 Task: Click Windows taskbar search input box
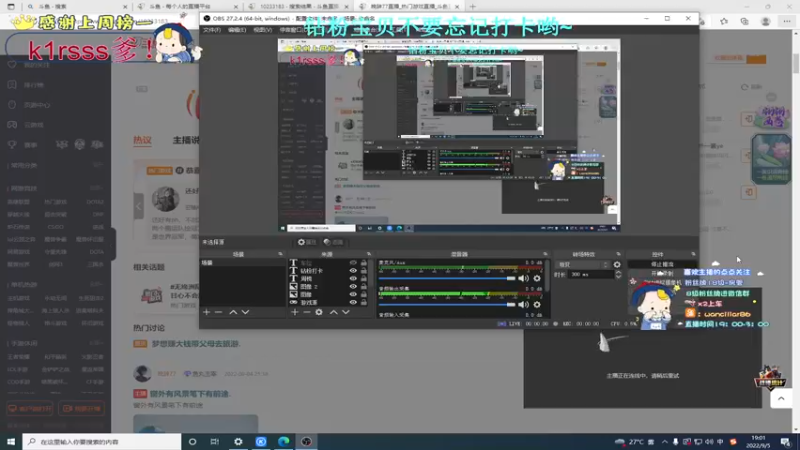click(x=102, y=442)
